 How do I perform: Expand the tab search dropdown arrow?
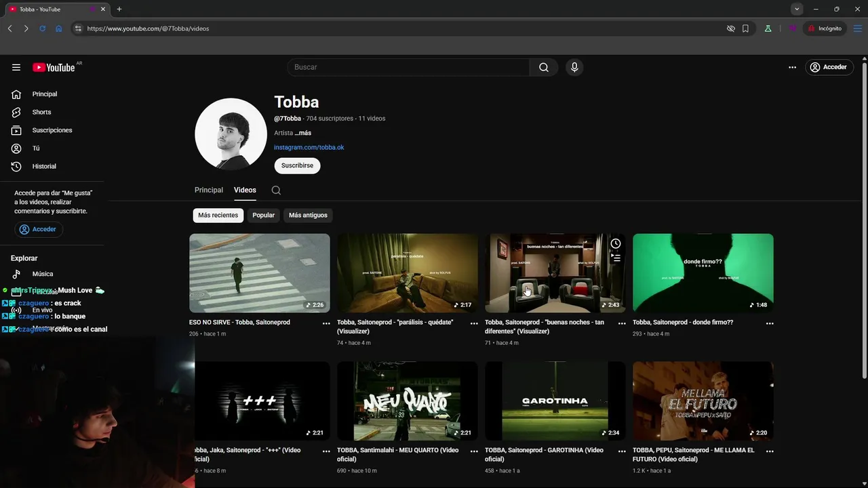click(797, 9)
